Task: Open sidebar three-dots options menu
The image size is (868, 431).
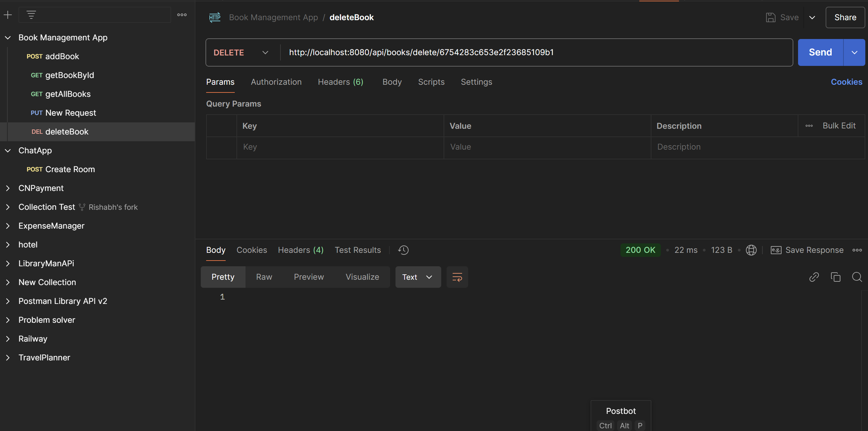Action: pyautogui.click(x=182, y=15)
